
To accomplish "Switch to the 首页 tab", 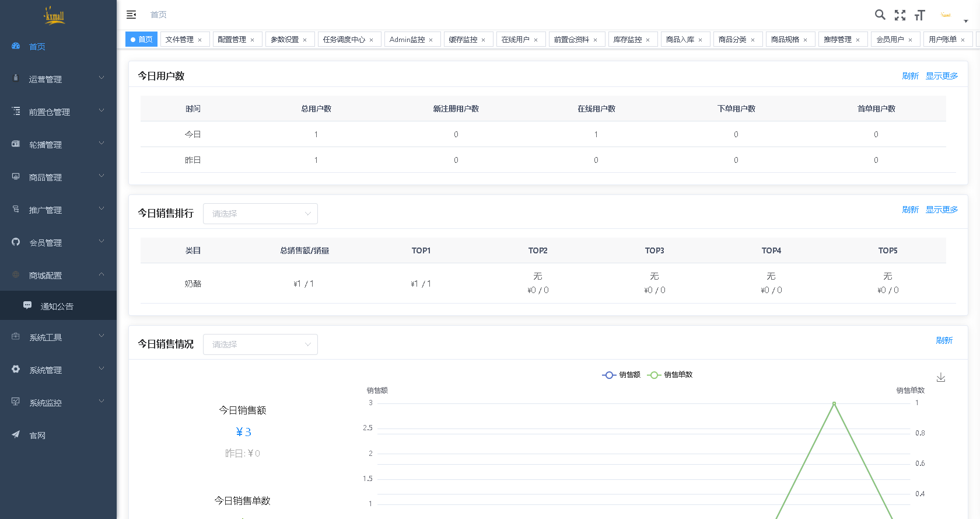I will click(141, 39).
